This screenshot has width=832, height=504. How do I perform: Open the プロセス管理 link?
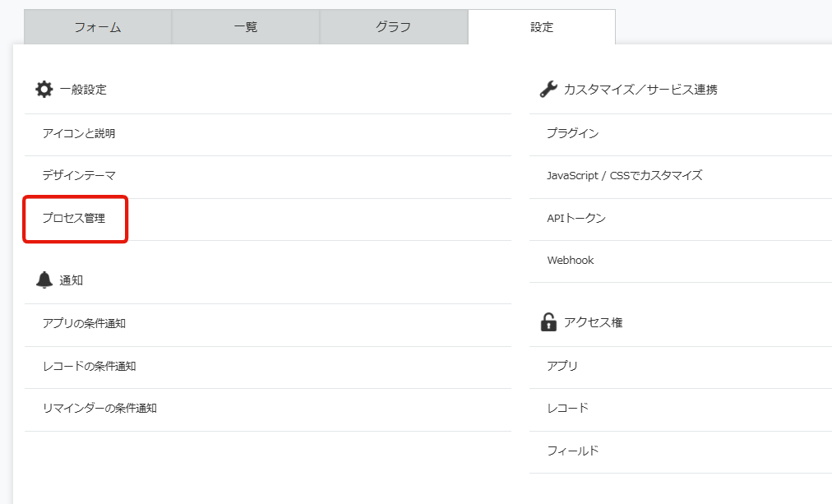click(74, 219)
